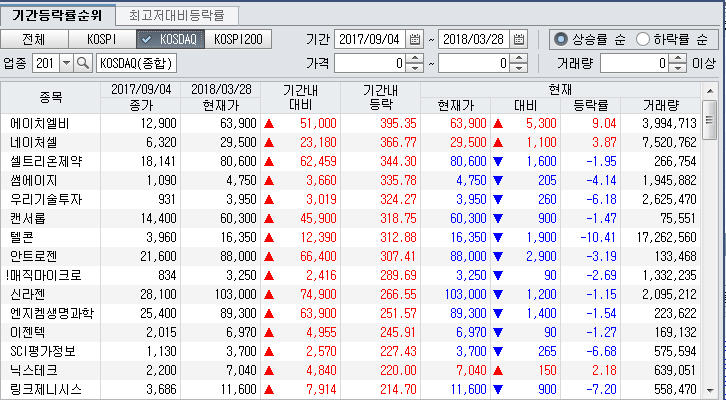Viewport: 726px width, 400px height.
Task: Increase the 거래량 stepper value
Action: pyautogui.click(x=678, y=59)
